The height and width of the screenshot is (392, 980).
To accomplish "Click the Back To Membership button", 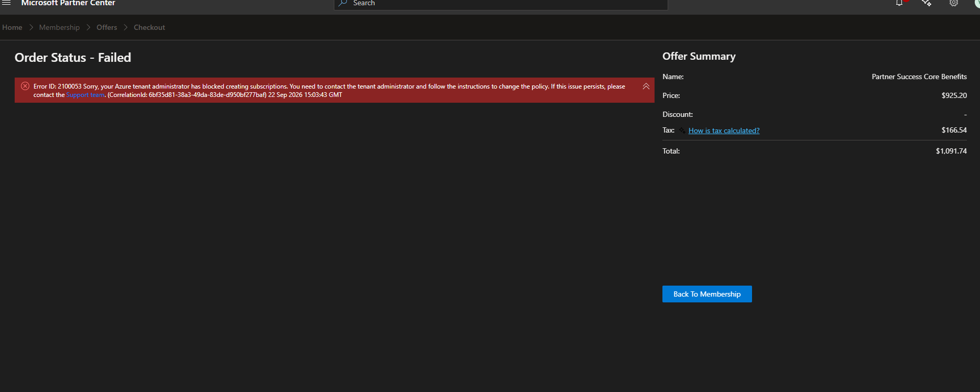I will point(707,294).
